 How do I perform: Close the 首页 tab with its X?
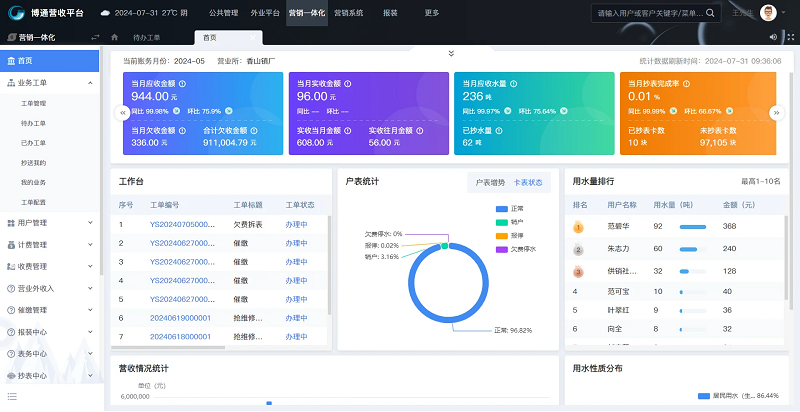253,38
